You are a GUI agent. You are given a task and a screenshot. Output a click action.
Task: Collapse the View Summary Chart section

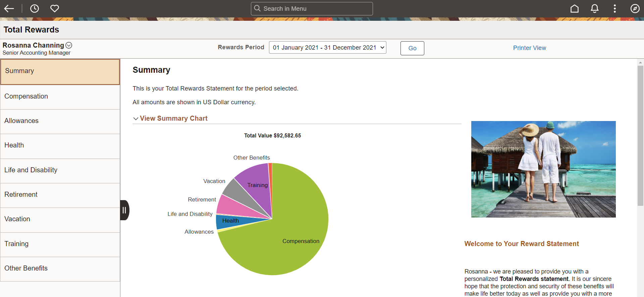pos(170,118)
